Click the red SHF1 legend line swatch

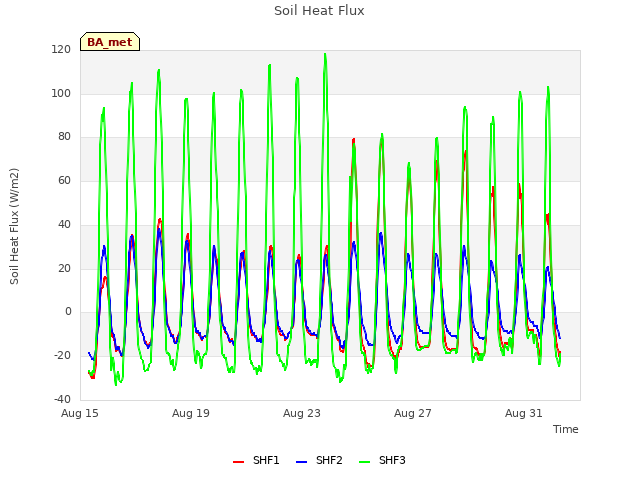[x=238, y=462]
